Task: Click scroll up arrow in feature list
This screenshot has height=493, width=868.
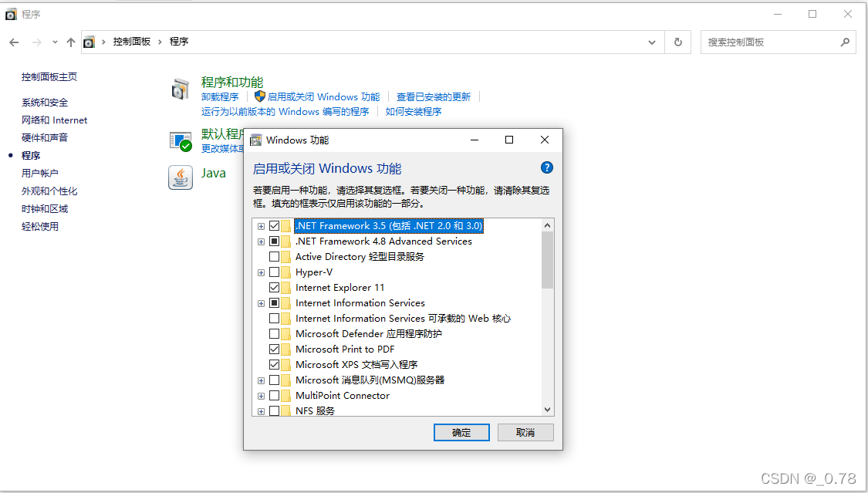Action: point(547,225)
